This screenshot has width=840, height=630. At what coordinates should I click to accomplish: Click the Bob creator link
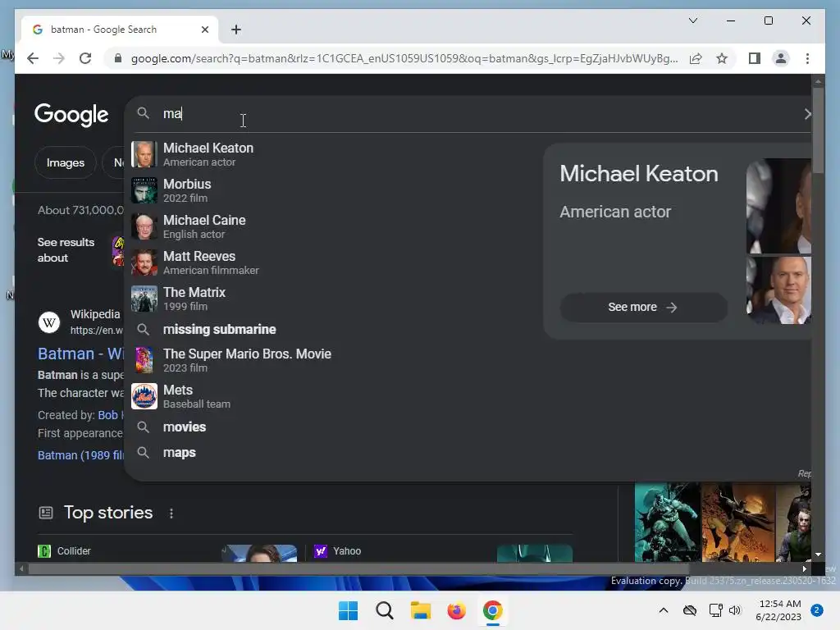coord(107,415)
